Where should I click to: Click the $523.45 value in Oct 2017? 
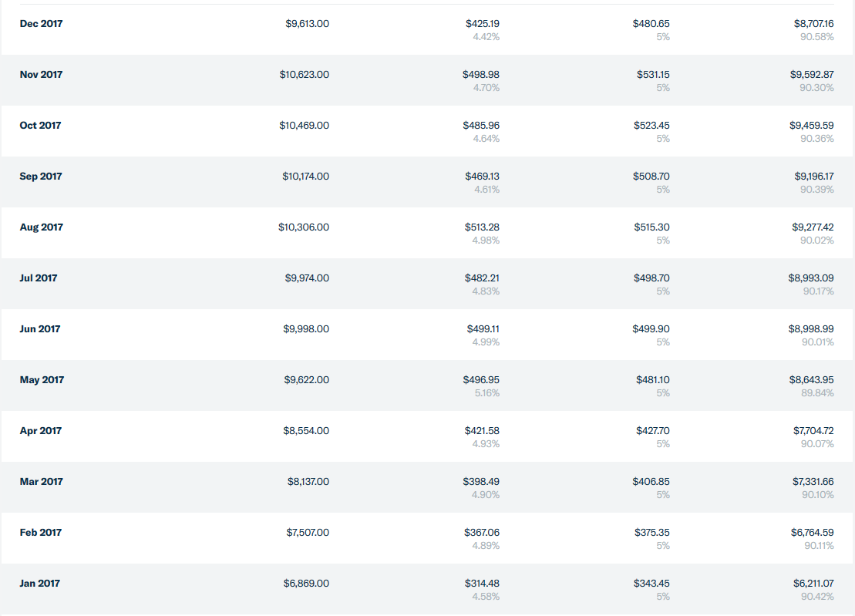[x=651, y=126]
